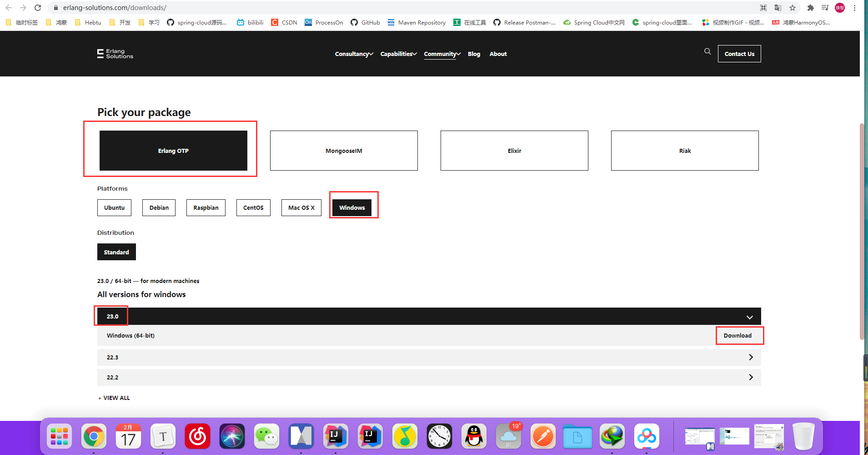
Task: Open the Chrome extensions puzzle icon
Action: pyautogui.click(x=810, y=8)
